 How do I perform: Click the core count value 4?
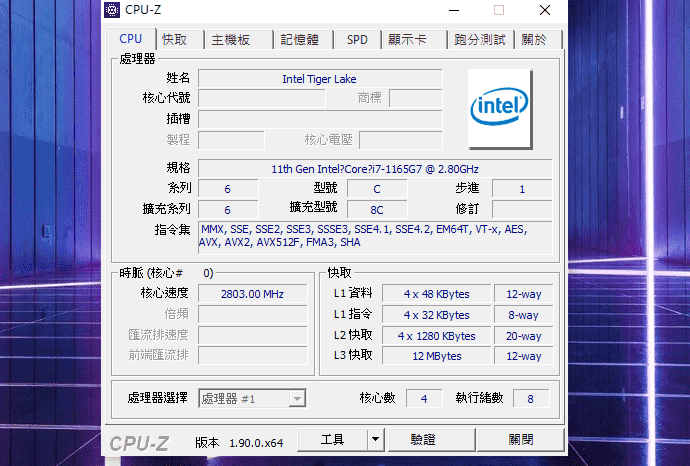pos(424,399)
